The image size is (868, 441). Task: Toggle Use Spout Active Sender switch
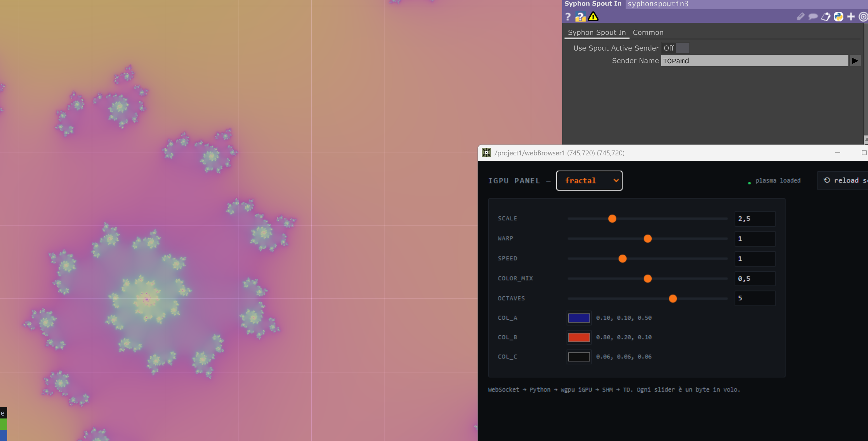coord(676,48)
